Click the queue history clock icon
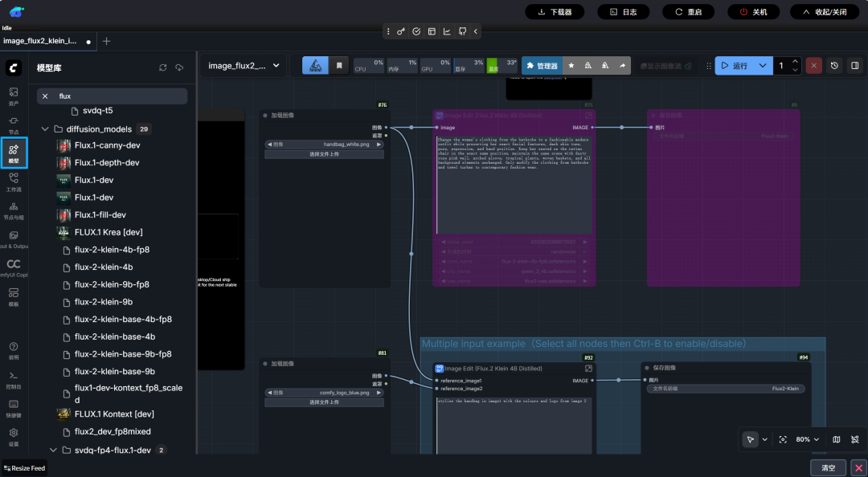This screenshot has height=477, width=868. point(834,66)
